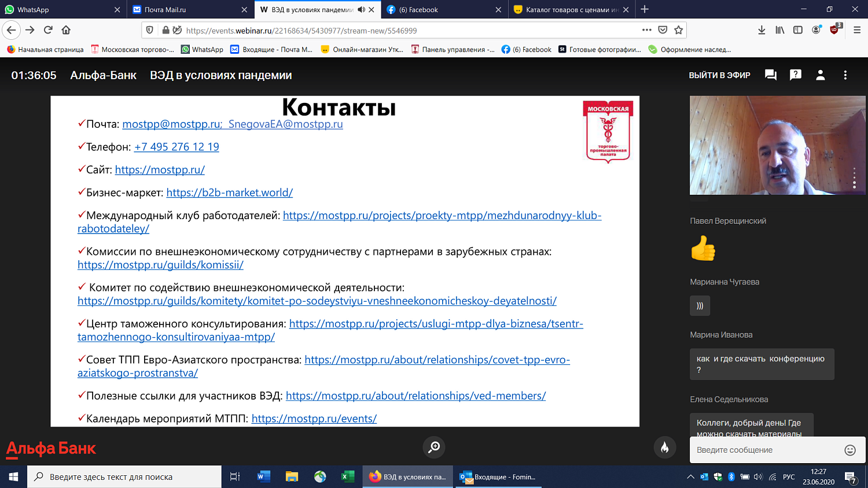Close the WhatsApp tab
Image resolution: width=868 pixels, height=488 pixels.
pyautogui.click(x=117, y=10)
